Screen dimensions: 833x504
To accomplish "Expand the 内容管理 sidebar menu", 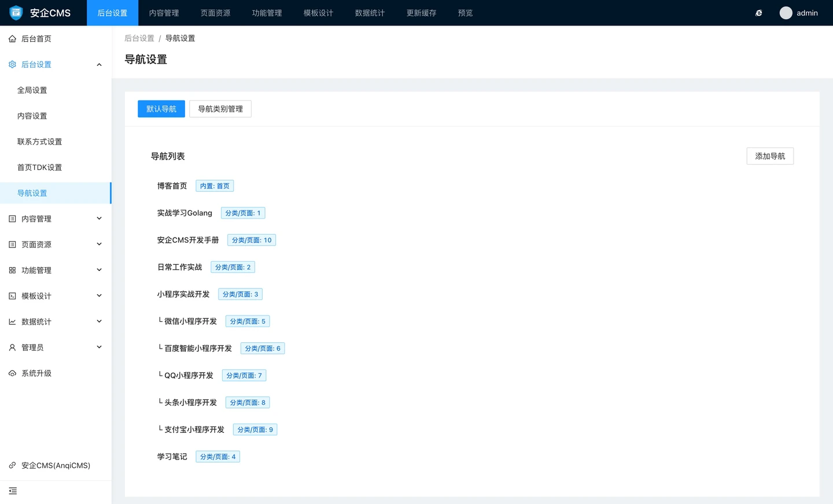I will [99, 218].
